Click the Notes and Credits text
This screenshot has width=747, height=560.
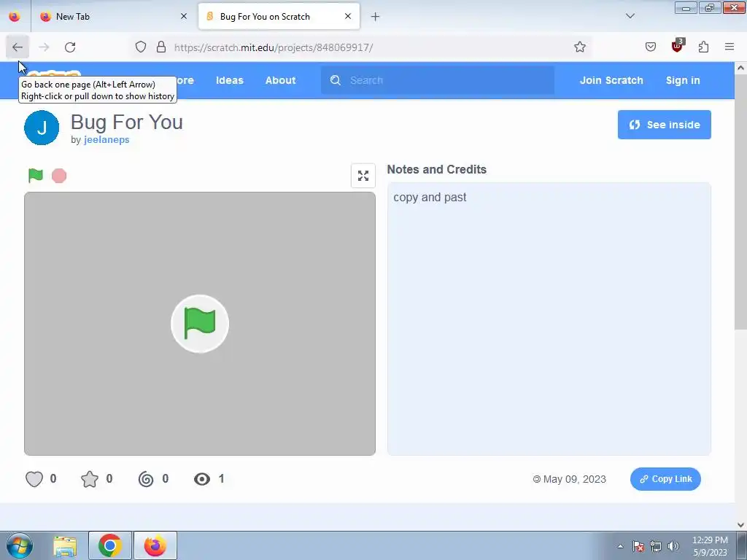tap(436, 169)
